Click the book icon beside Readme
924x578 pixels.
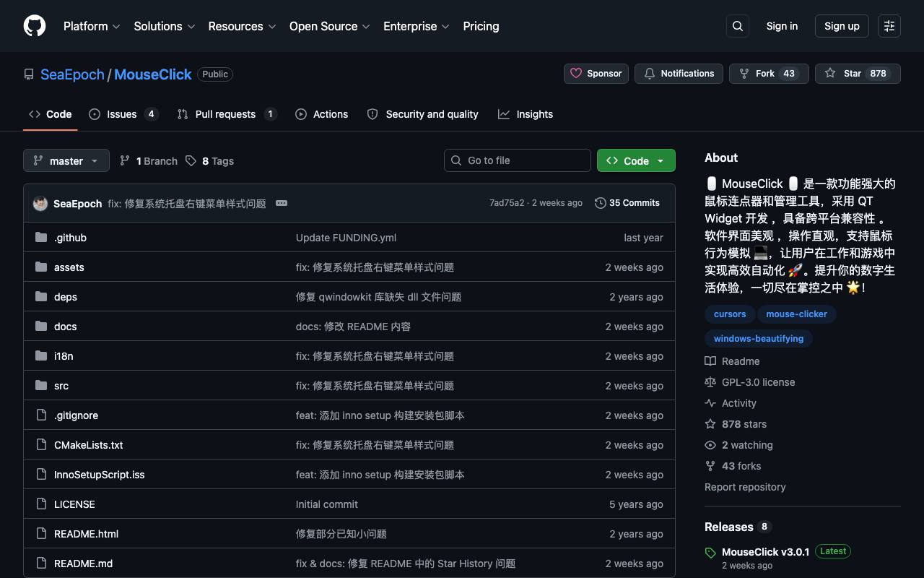coord(710,361)
